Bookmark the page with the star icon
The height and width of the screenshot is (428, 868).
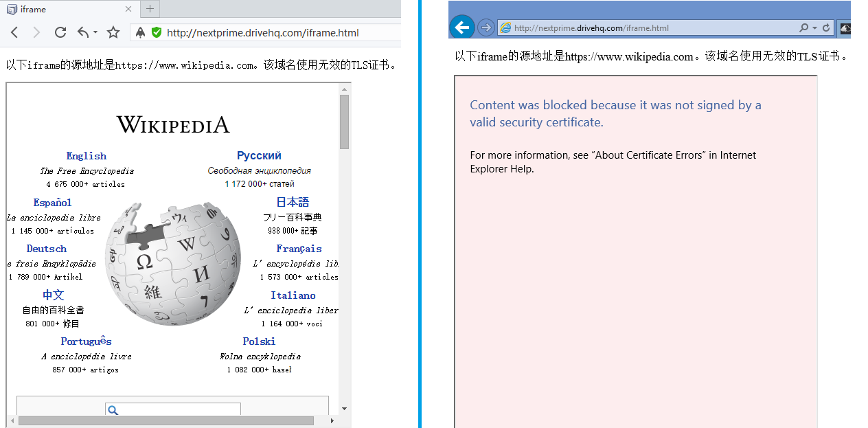[113, 32]
